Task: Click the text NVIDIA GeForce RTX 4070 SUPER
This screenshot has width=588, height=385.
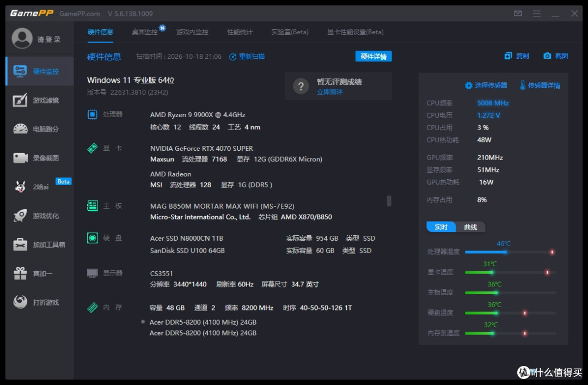Action: (x=201, y=148)
